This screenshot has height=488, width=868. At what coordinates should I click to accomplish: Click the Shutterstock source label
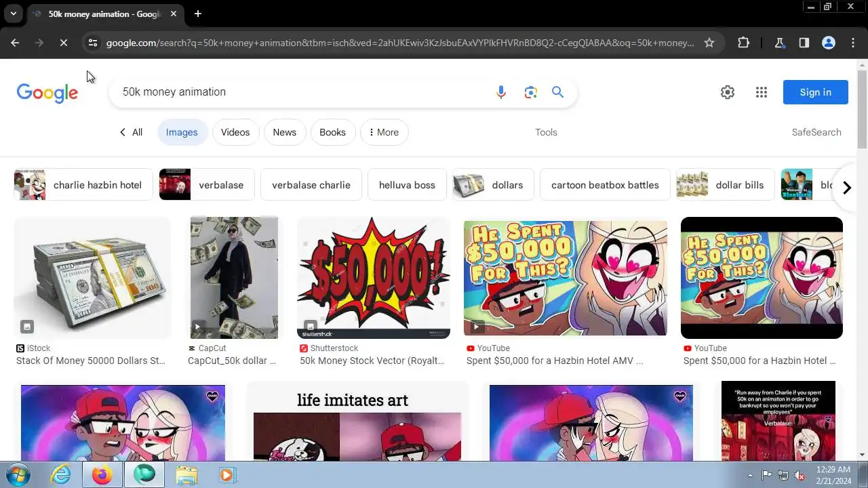[x=329, y=348]
